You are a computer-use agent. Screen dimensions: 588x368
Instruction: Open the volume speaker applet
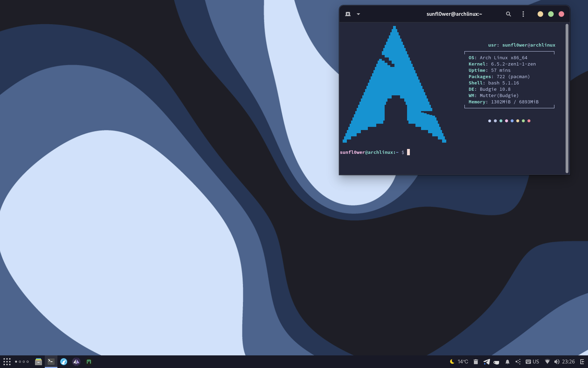557,362
